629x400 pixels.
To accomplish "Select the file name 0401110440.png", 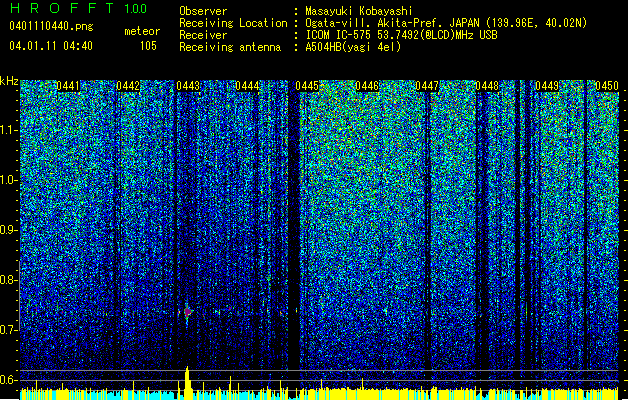I will coord(51,26).
